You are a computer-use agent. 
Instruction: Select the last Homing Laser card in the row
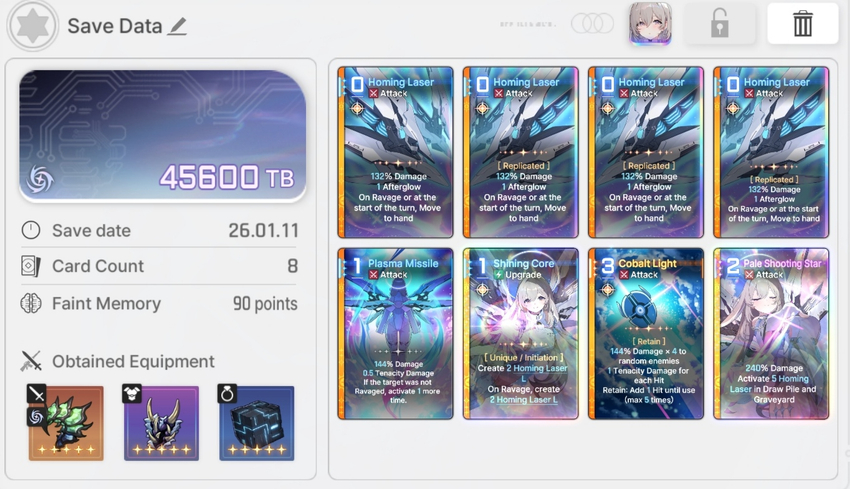point(771,152)
